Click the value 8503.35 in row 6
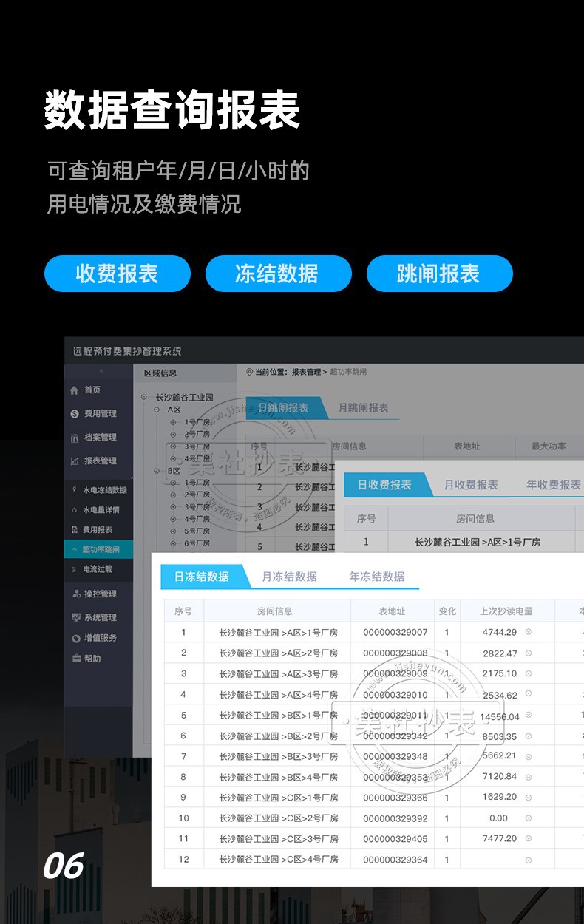The image size is (584, 924). coord(499,736)
